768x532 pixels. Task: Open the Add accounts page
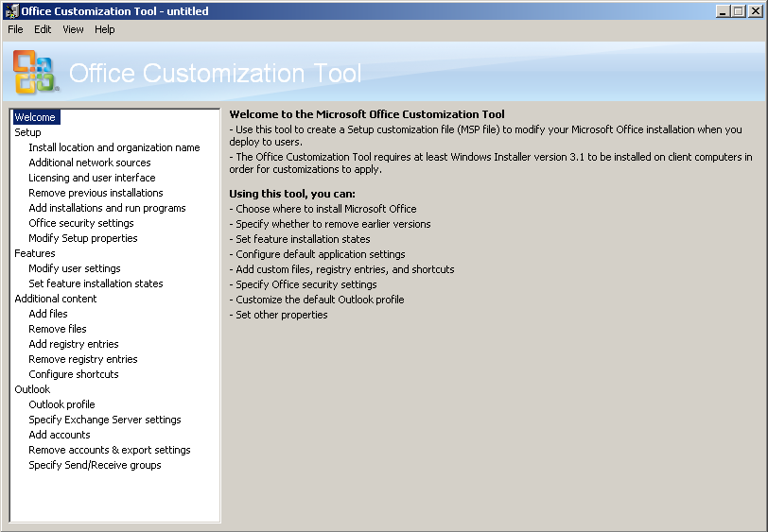tap(60, 435)
